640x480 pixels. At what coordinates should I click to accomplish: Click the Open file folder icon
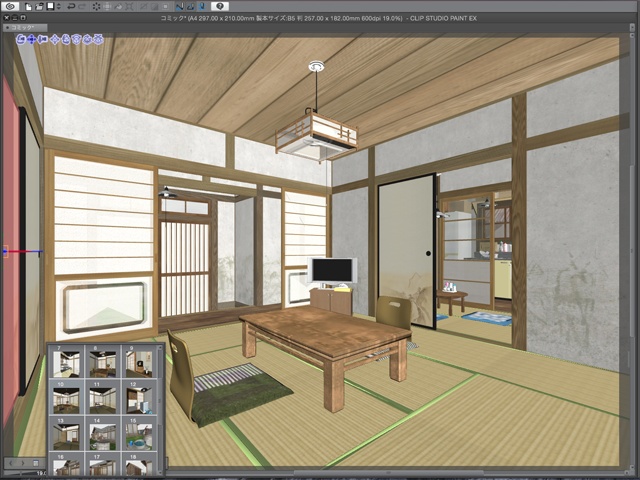[x=39, y=6]
